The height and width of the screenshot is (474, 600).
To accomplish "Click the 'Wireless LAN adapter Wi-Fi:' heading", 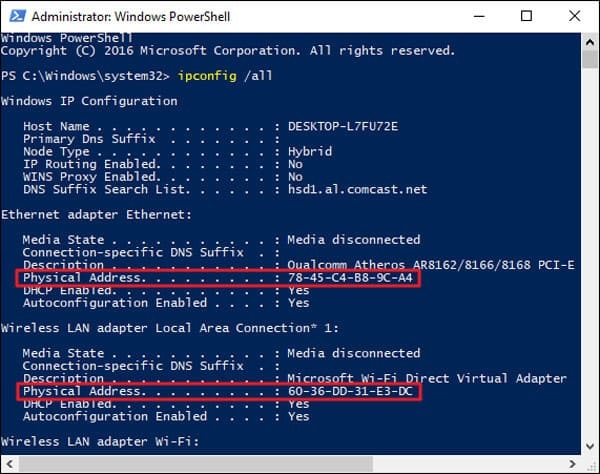I will click(100, 442).
